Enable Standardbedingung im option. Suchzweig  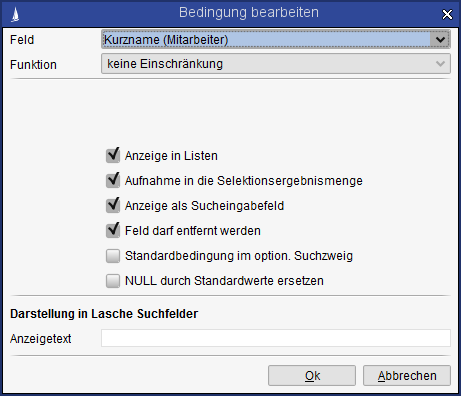113,256
